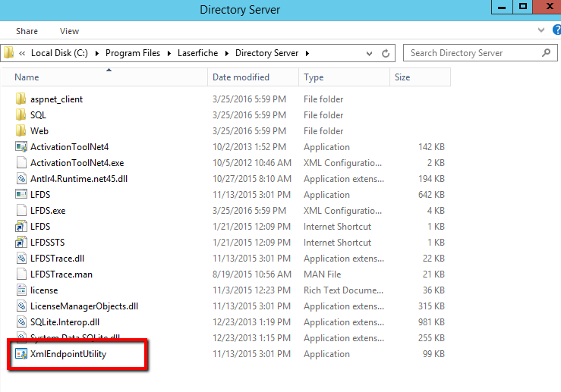Show hidden parent locations via double chevron
The image size is (561, 392).
[22, 53]
